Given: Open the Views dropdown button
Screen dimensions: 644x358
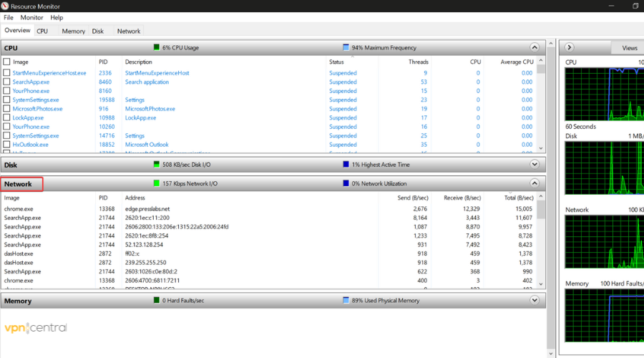Looking at the screenshot, I should 628,48.
